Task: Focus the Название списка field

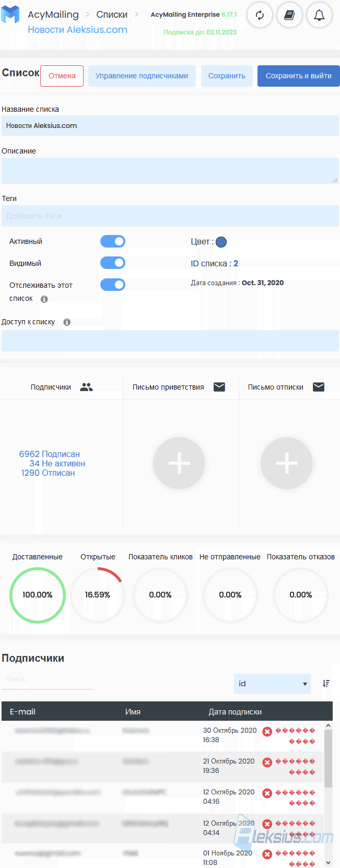Action: (170, 126)
